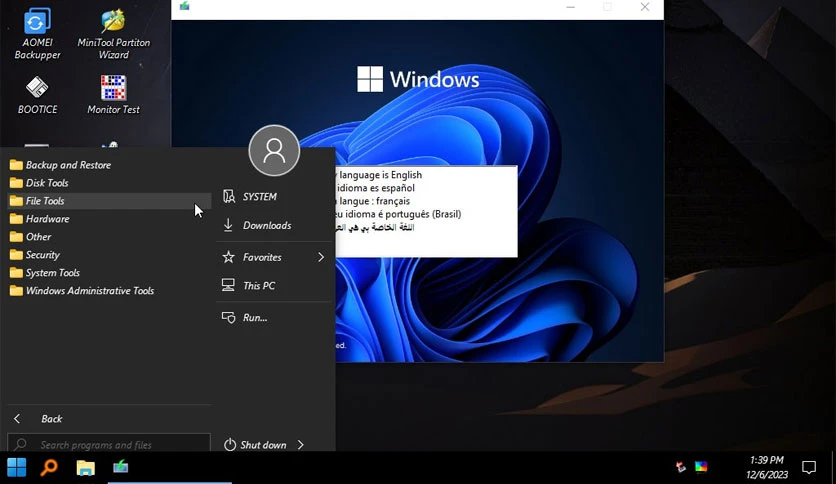Open the BOOTICE desktop icon
The height and width of the screenshot is (484, 836).
pos(37,95)
